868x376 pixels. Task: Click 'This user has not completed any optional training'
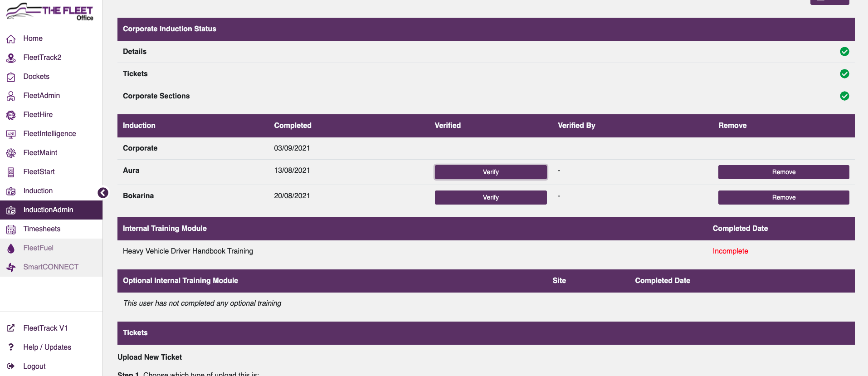[202, 303]
